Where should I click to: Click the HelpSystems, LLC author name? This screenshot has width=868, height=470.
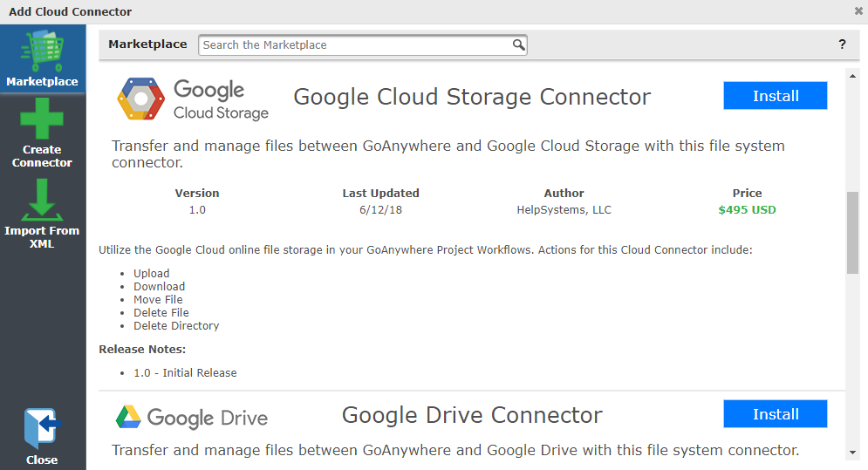[x=564, y=210]
